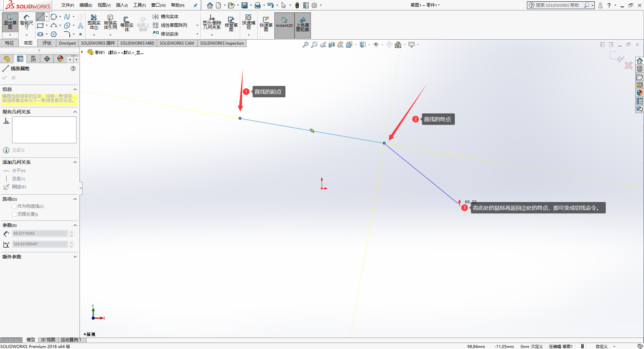
Task: Cancel sketch with the red X corner icon
Action: (x=629, y=65)
